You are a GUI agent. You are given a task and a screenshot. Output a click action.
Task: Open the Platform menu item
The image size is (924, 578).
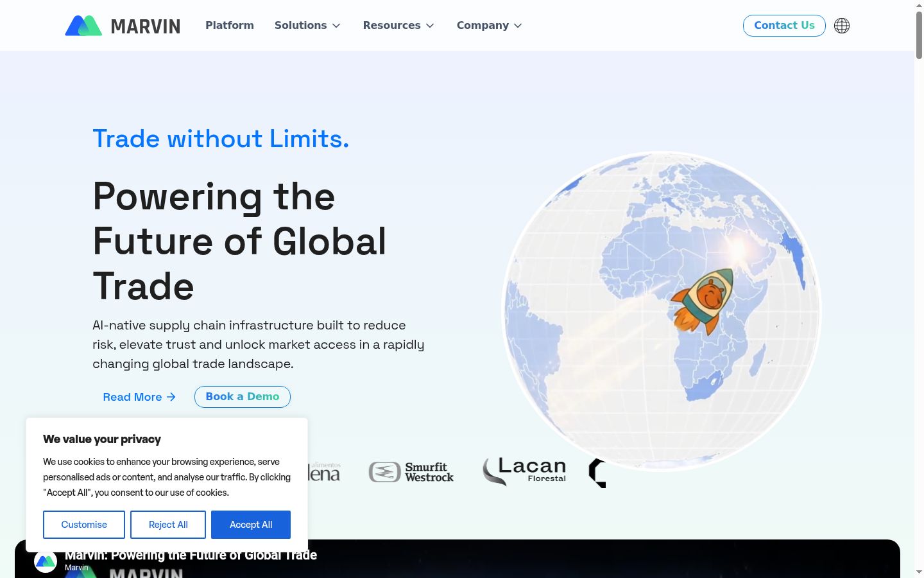point(230,26)
